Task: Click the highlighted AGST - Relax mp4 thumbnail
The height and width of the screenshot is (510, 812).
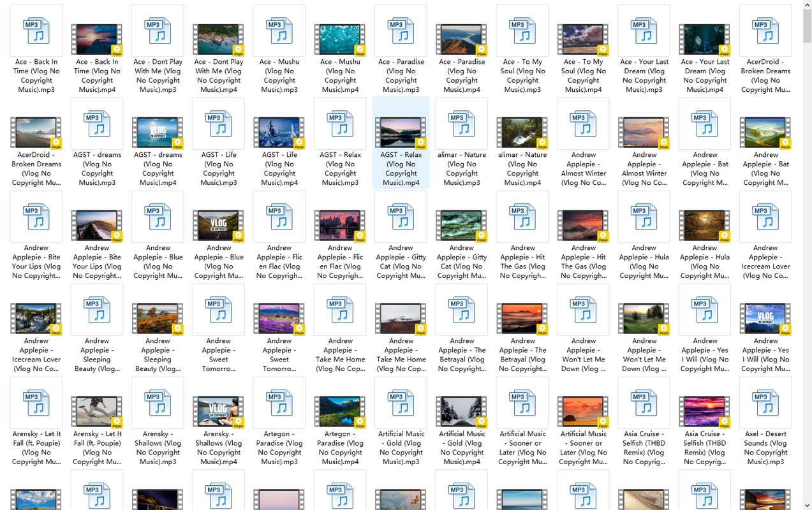Action: (401, 133)
